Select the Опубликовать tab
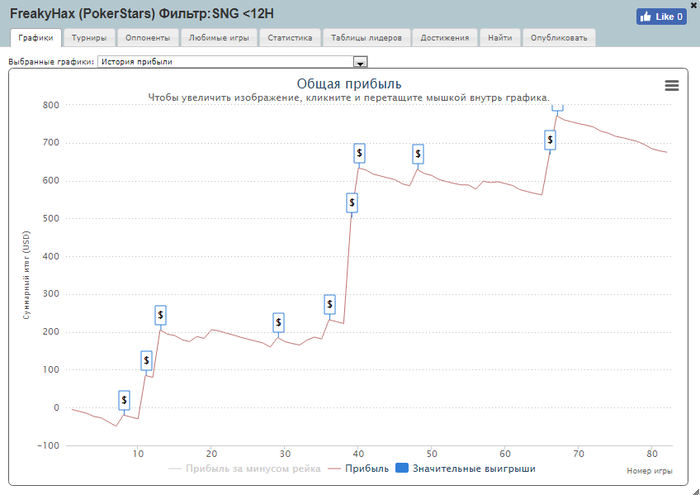Image resolution: width=700 pixels, height=495 pixels. (558, 38)
